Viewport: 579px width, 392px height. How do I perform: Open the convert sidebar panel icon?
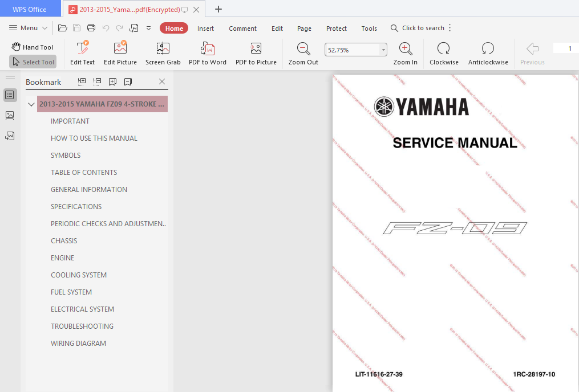[10, 136]
